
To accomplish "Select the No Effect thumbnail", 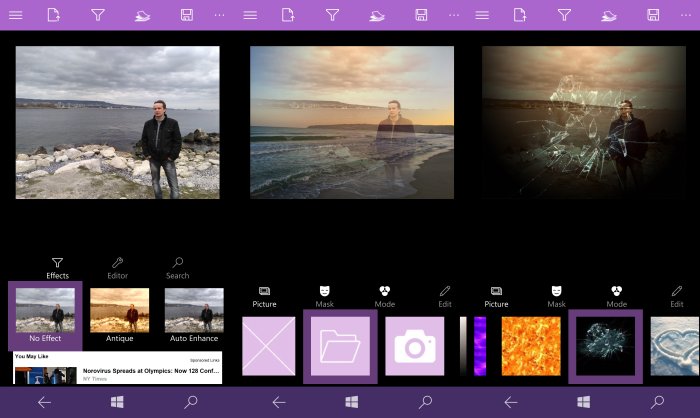I will (45, 316).
